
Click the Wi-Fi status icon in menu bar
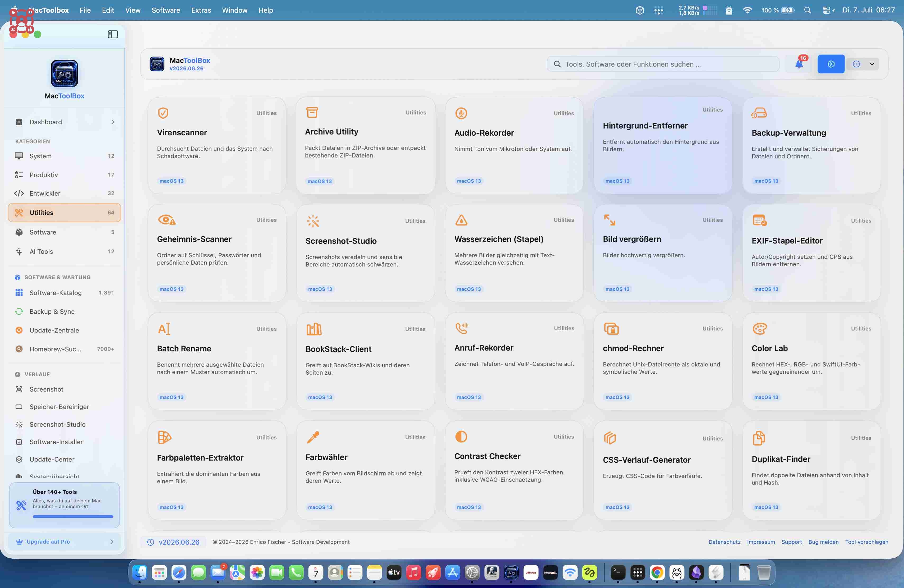point(747,10)
